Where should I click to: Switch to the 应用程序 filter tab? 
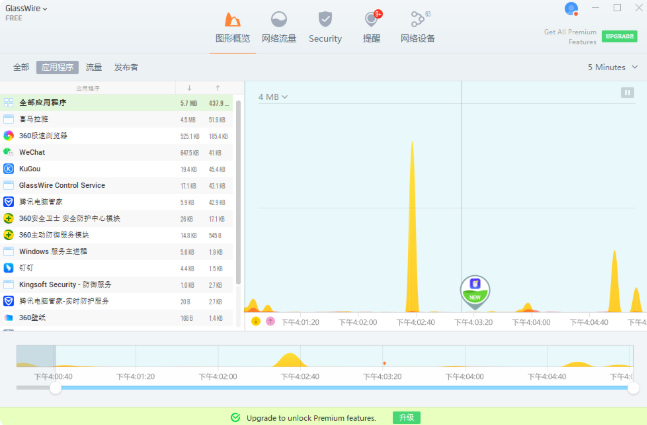tap(57, 67)
